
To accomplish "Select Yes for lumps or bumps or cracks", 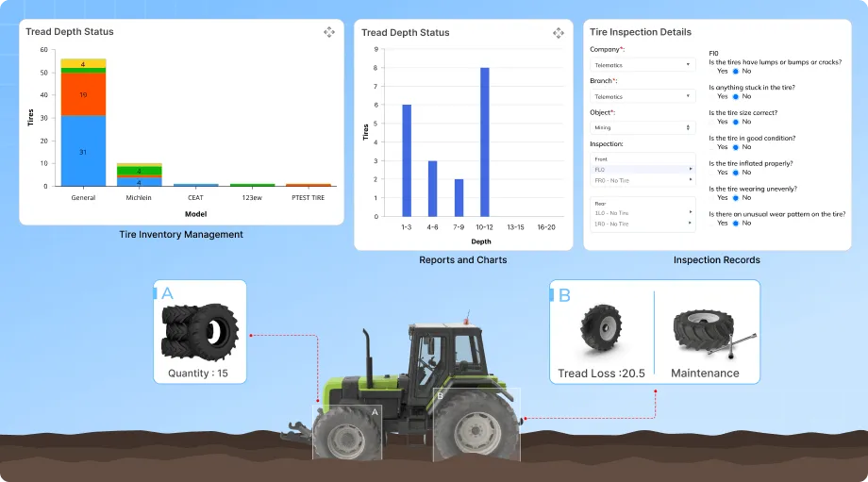I will click(712, 71).
